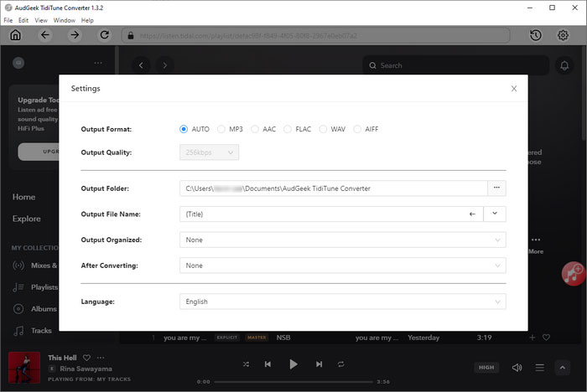The height and width of the screenshot is (392, 587).
Task: Toggle repeat mode
Action: click(x=340, y=364)
